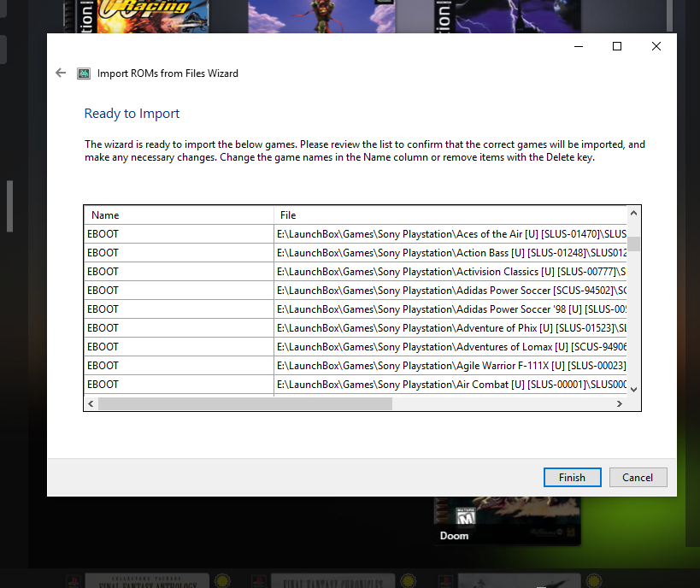
Task: Click the right arrow of the horizontal scrollbar
Action: [619, 403]
